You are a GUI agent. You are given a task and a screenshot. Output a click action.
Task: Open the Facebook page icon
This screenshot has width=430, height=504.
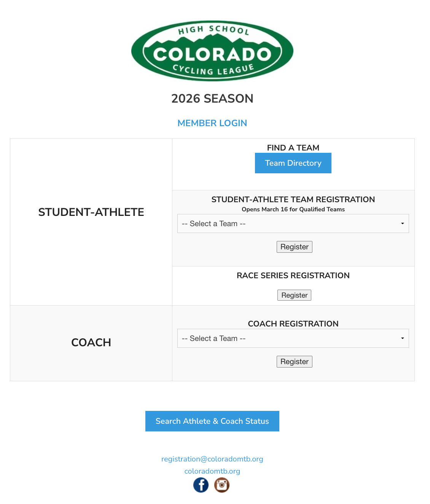point(201,485)
